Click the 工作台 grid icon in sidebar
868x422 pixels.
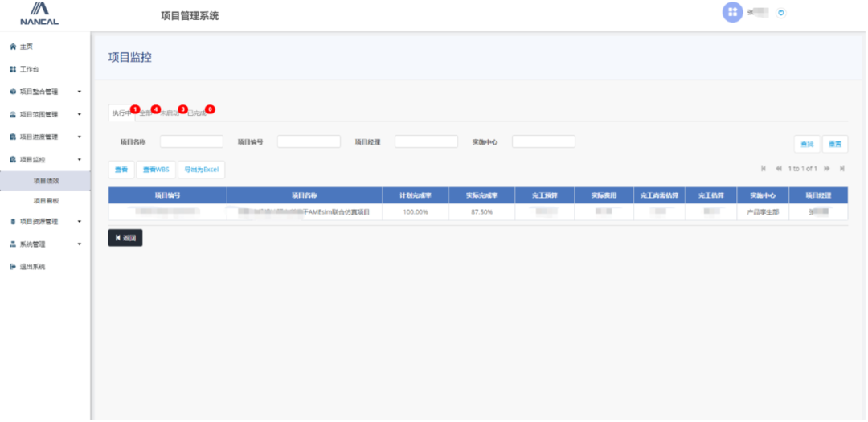pos(13,69)
